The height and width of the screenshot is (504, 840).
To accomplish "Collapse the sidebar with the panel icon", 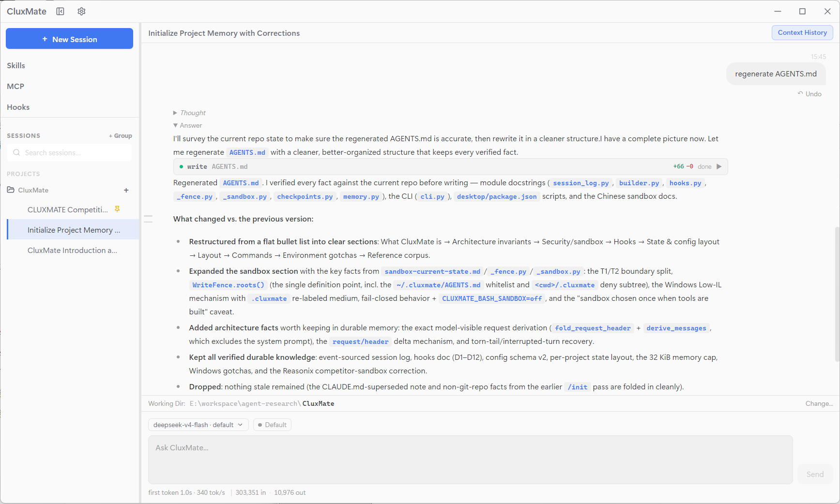I will coord(60,11).
